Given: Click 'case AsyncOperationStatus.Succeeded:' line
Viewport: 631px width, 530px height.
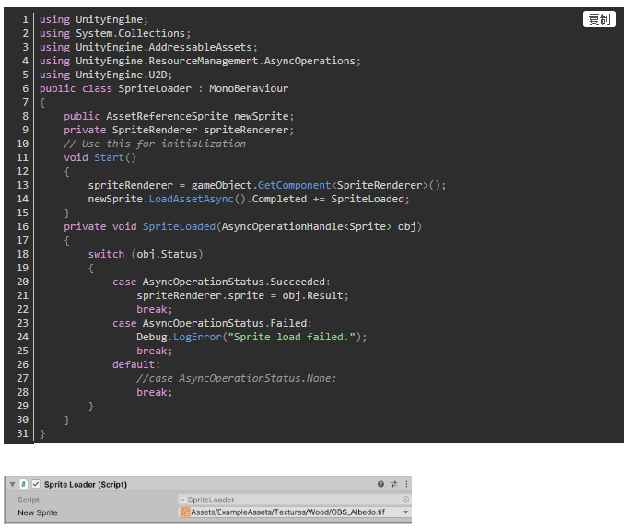Looking at the screenshot, I should coord(221,282).
